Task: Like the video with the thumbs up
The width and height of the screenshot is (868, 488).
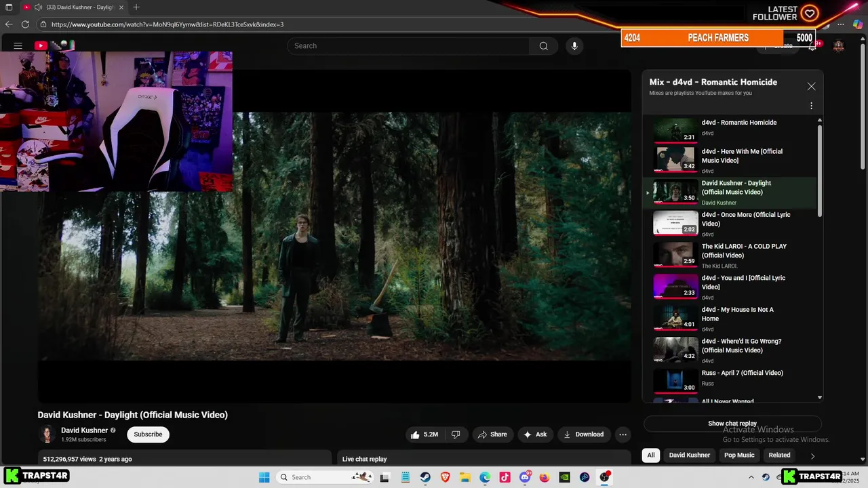Action: (x=423, y=434)
